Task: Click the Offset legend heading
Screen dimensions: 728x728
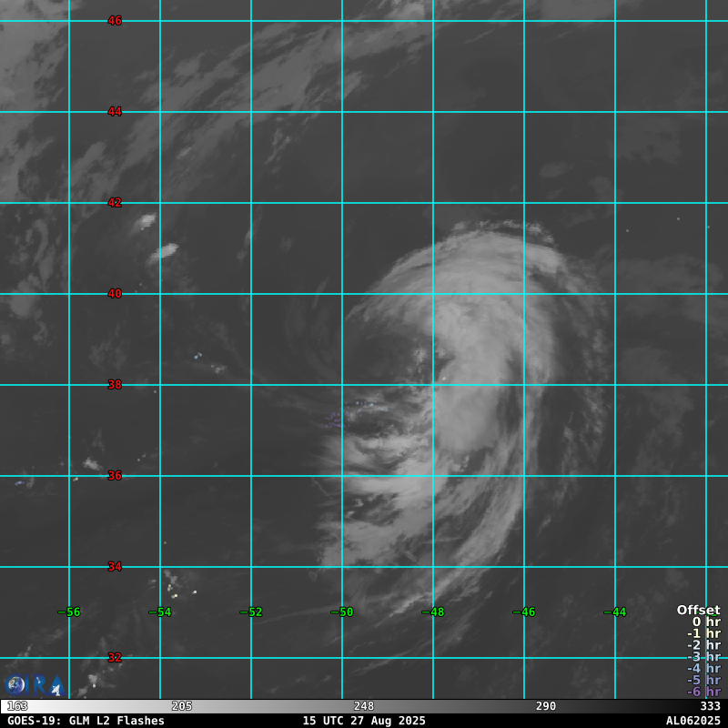Action: pos(698,610)
